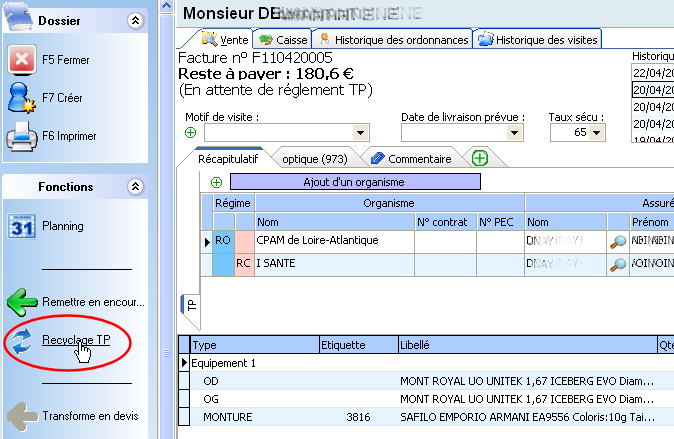Open the Planning calendar icon

(x=22, y=226)
